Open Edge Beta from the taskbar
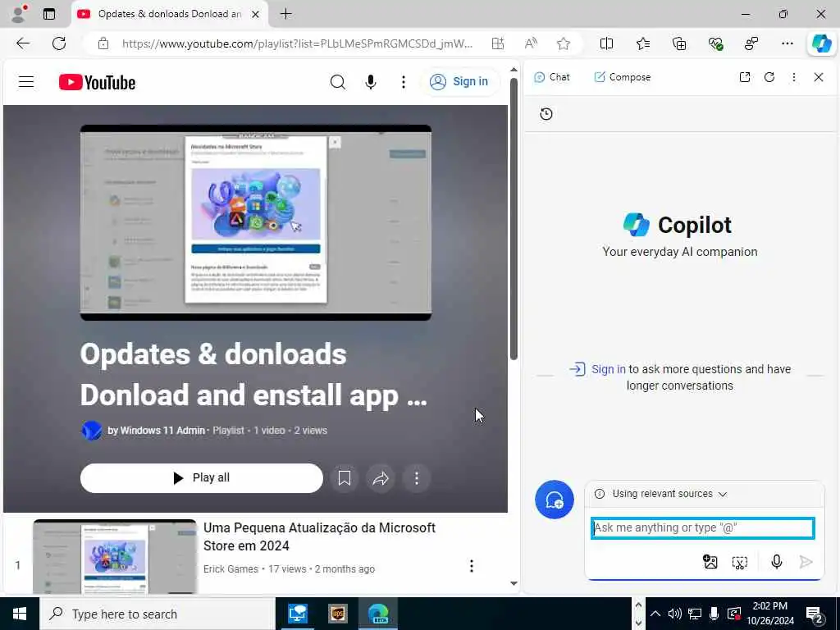840x630 pixels. point(378,614)
